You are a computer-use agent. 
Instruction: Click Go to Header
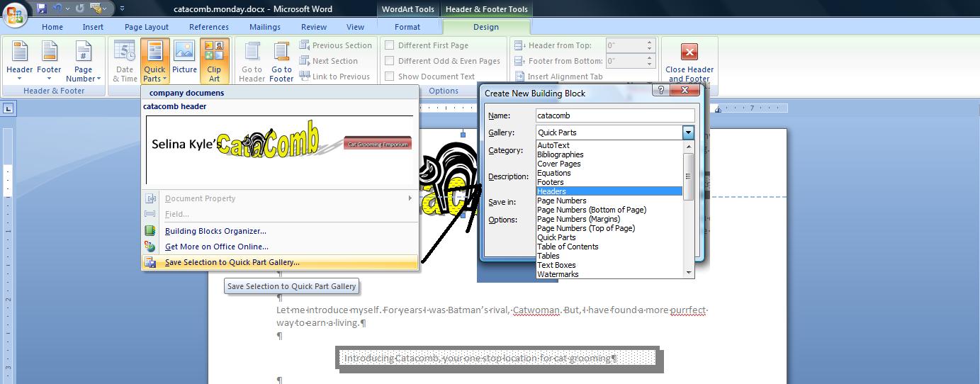click(x=252, y=62)
